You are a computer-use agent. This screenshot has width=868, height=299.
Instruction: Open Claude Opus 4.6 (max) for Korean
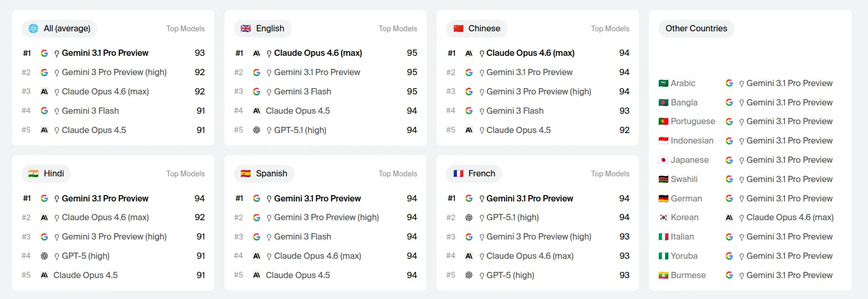[x=790, y=217]
